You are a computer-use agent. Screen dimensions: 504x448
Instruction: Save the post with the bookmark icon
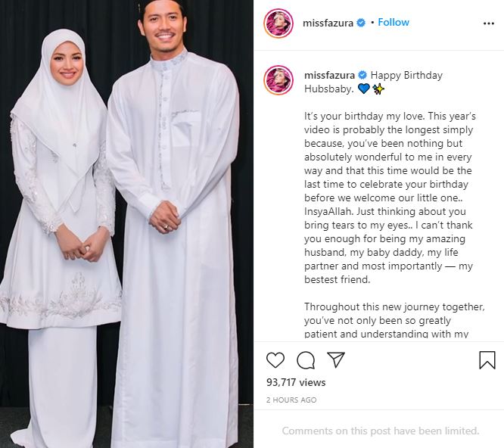click(x=487, y=360)
